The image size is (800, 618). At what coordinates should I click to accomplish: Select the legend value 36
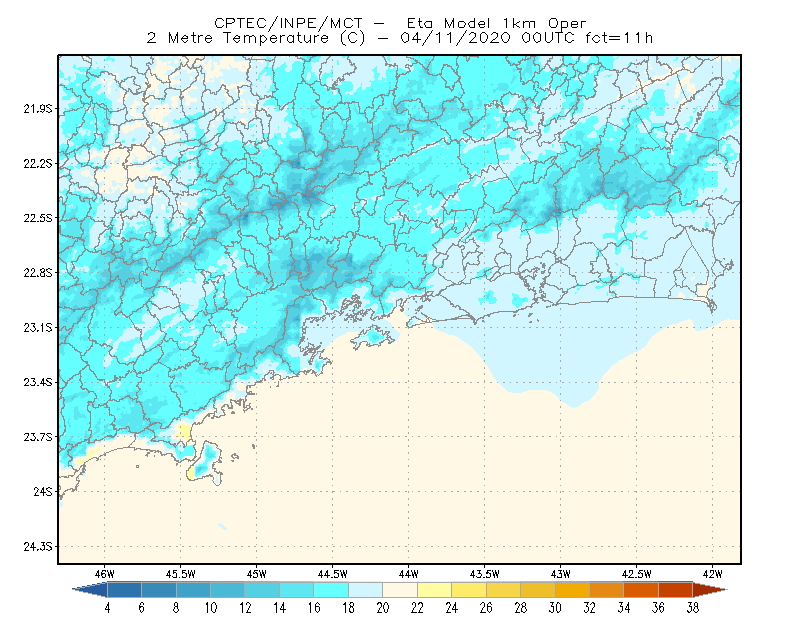pyautogui.click(x=658, y=608)
